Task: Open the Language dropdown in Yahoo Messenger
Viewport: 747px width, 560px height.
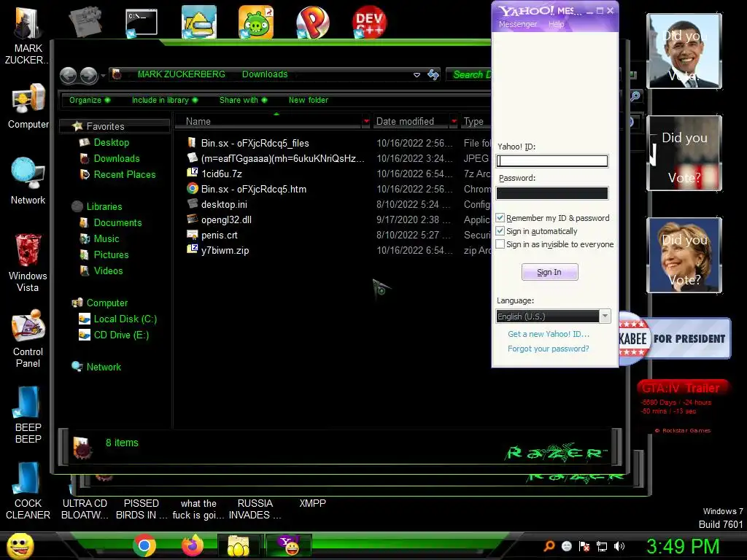Action: point(553,316)
